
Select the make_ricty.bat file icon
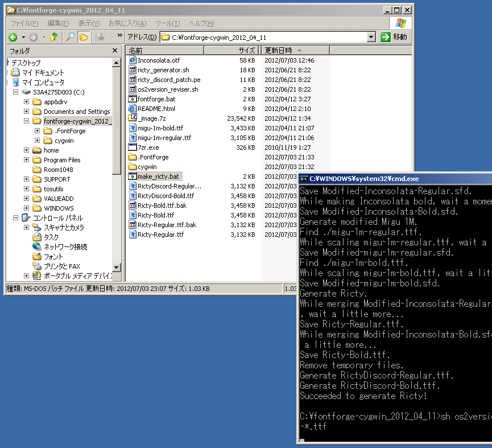click(133, 176)
